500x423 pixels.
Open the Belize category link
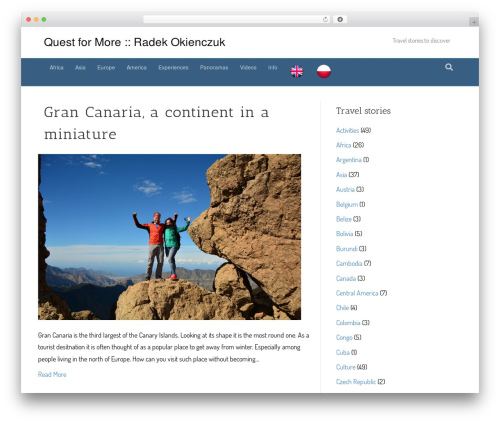coord(344,219)
